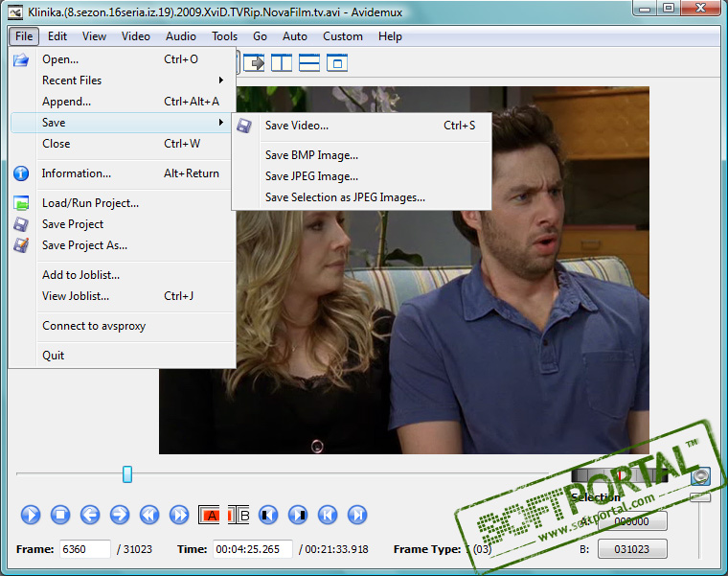The width and height of the screenshot is (728, 576).
Task: Click the output preview toolbar icon with arrow
Action: [254, 62]
